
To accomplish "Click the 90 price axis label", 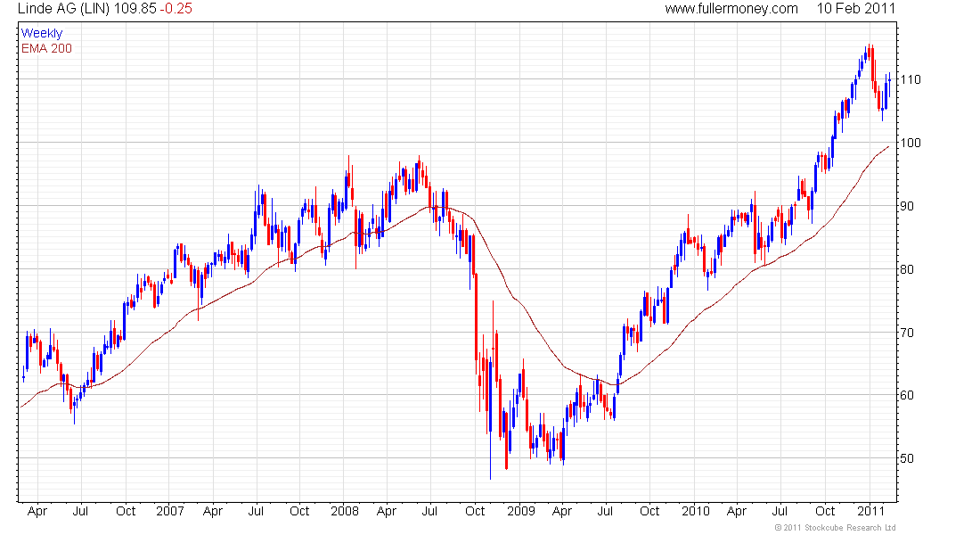I will pos(907,206).
